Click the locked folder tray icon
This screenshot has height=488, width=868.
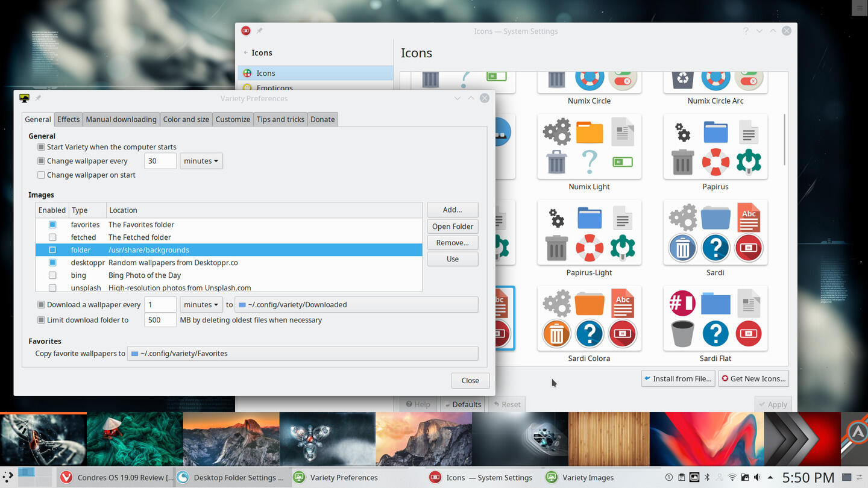coord(744,478)
